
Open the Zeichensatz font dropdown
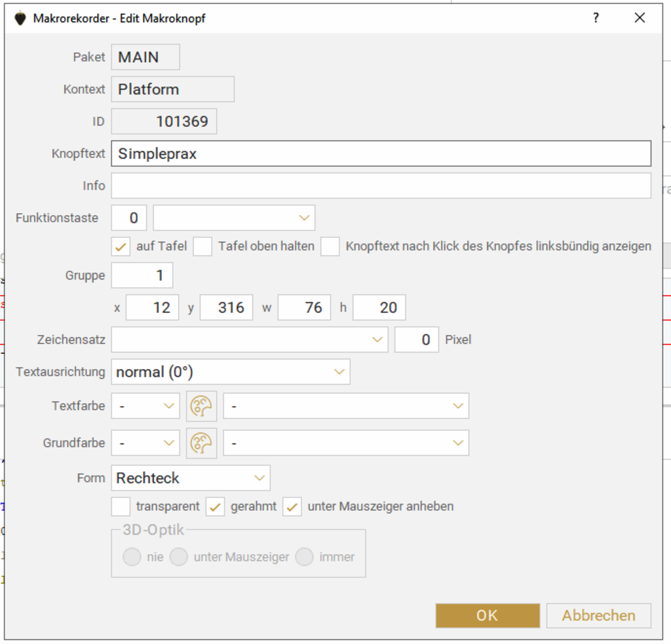[249, 340]
